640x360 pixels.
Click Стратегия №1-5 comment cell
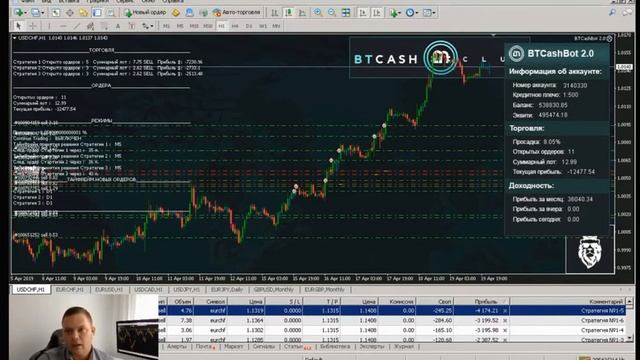point(567,311)
